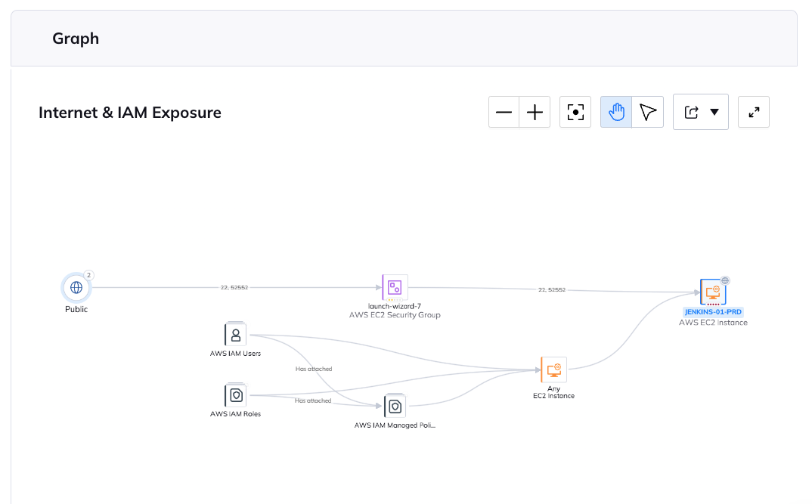Click the Graph panel header
The height and width of the screenshot is (504, 812).
404,39
